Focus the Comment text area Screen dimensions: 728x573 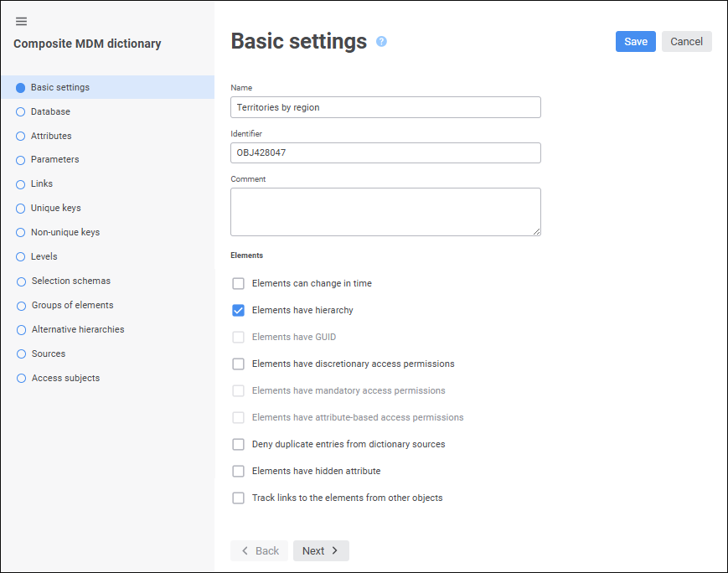pyautogui.click(x=385, y=211)
